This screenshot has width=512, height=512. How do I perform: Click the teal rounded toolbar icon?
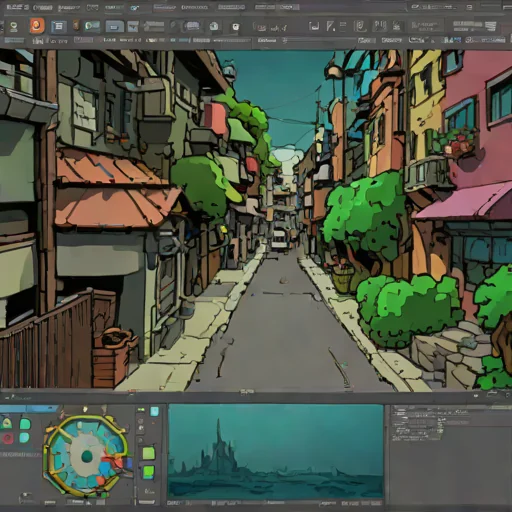pos(92,26)
